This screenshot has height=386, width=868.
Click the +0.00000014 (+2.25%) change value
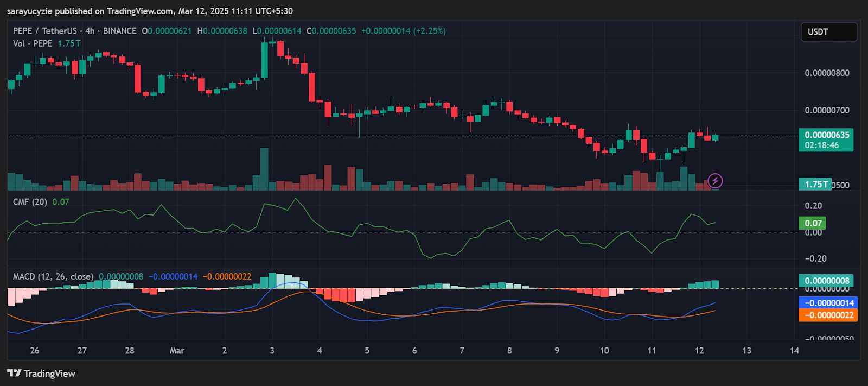[404, 31]
